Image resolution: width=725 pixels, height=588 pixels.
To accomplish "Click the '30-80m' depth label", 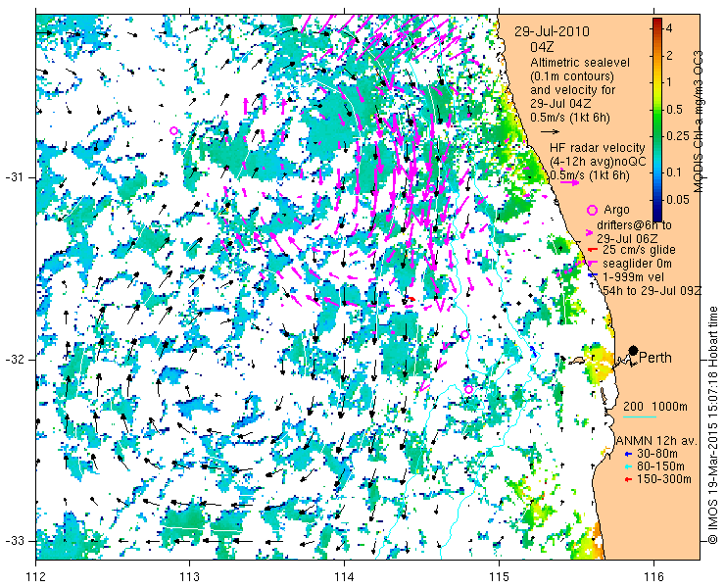I will click(x=657, y=454).
